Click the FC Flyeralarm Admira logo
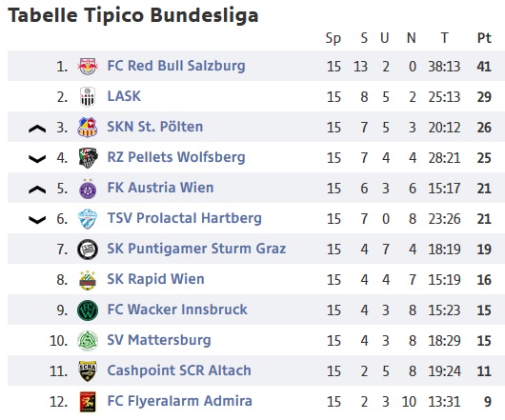Image resolution: width=505 pixels, height=420 pixels. pyautogui.click(x=88, y=402)
